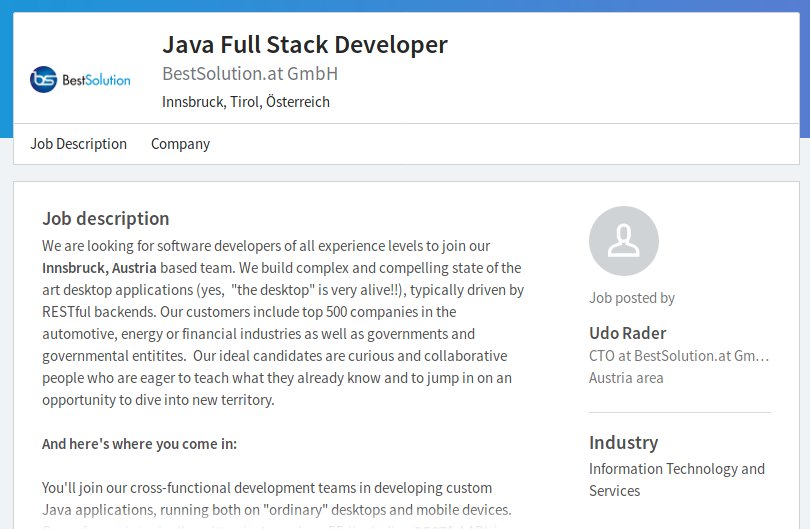Click 'Information Technology and Services' text
Viewport: 810px width, 529px height.
(677, 480)
